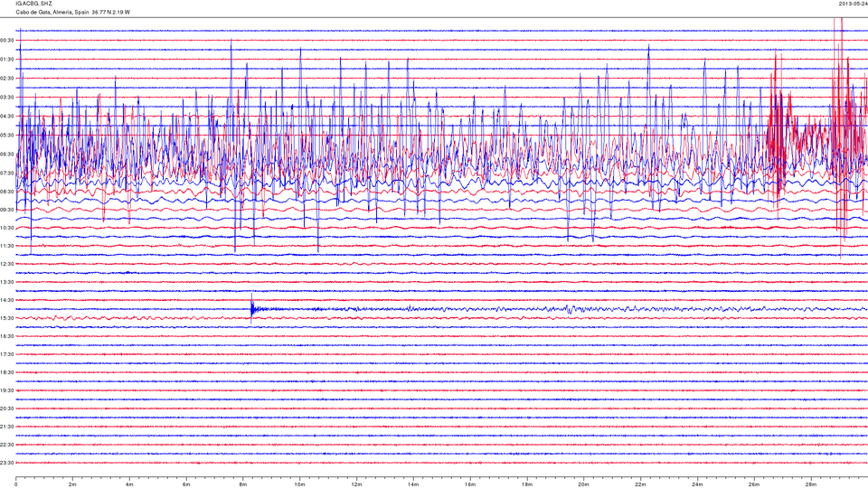
Task: Click the 6m tick on the minute axis
Action: [186, 484]
